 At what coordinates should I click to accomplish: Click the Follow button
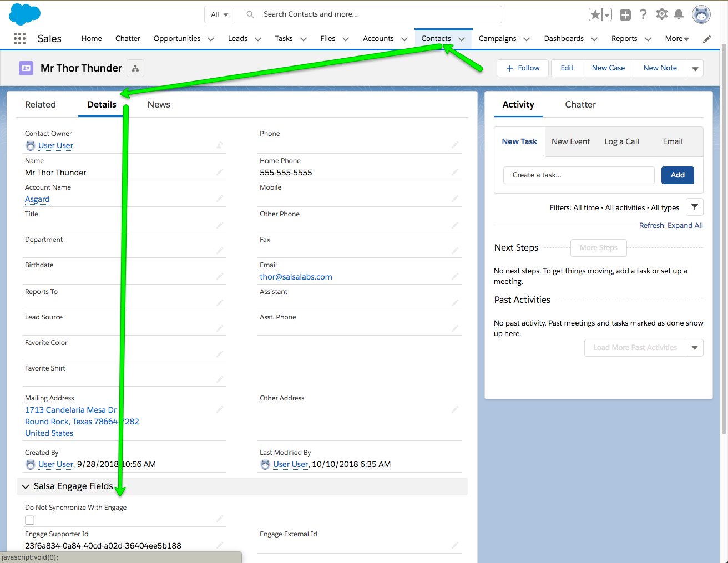pos(523,68)
